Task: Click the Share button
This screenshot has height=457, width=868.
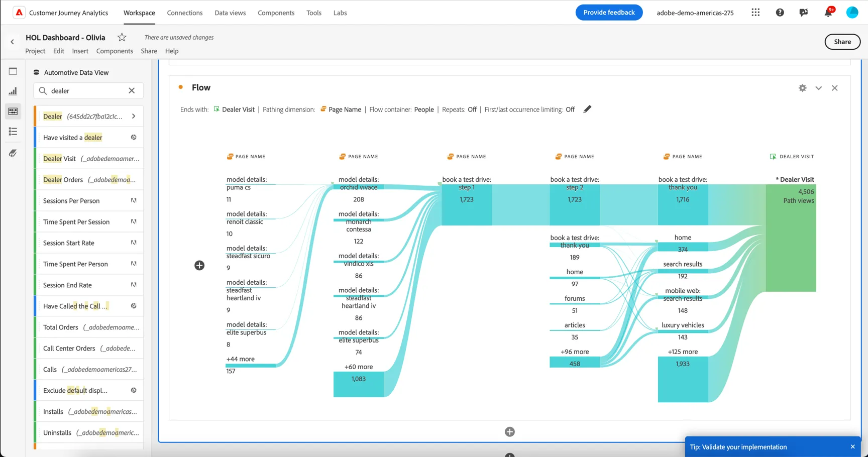Action: pyautogui.click(x=842, y=42)
